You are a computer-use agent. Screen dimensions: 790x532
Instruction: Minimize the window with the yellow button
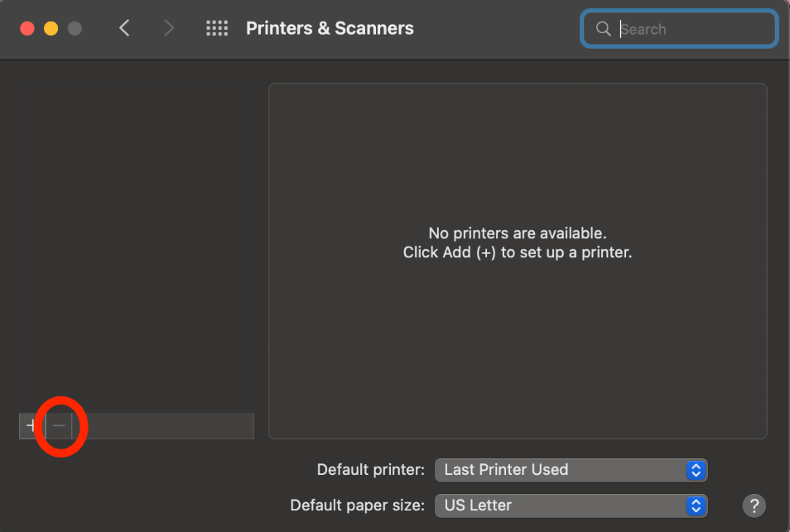(51, 28)
